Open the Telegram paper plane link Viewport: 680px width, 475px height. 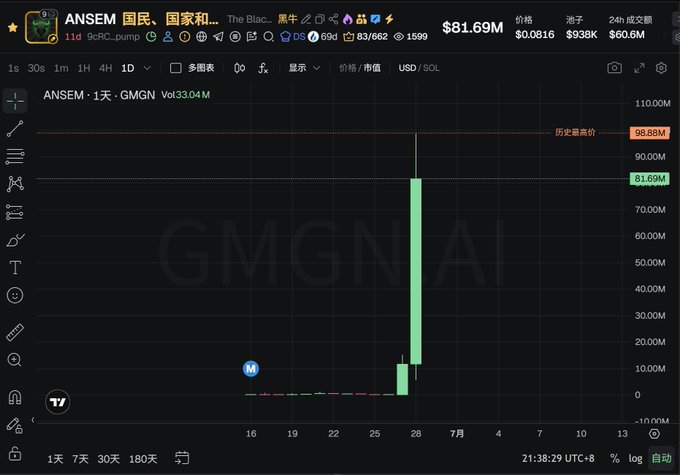(218, 37)
